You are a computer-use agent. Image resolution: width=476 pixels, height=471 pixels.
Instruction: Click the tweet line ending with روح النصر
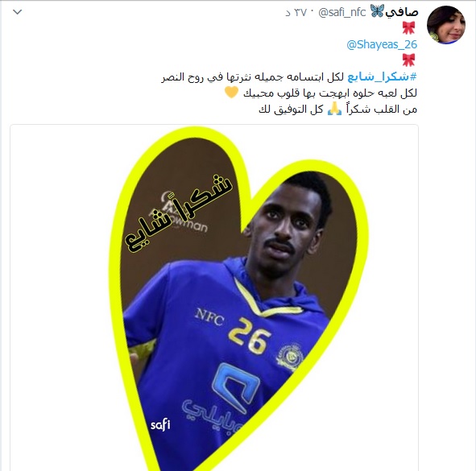(289, 76)
